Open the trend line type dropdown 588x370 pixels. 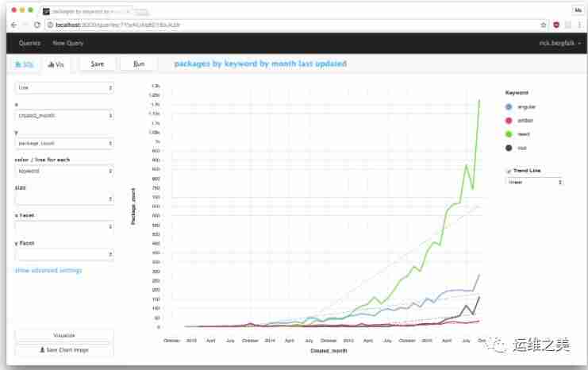[x=534, y=182]
